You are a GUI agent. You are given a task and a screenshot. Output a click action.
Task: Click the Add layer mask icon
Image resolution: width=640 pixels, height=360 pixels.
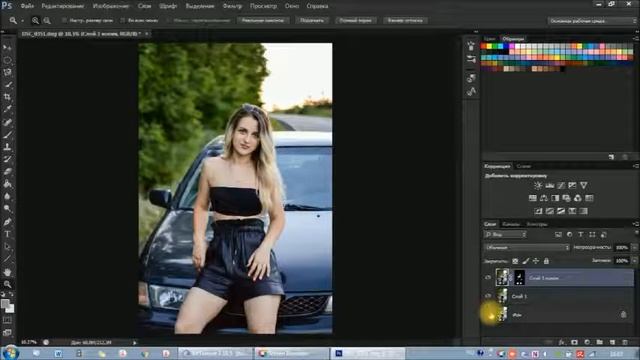coord(574,342)
